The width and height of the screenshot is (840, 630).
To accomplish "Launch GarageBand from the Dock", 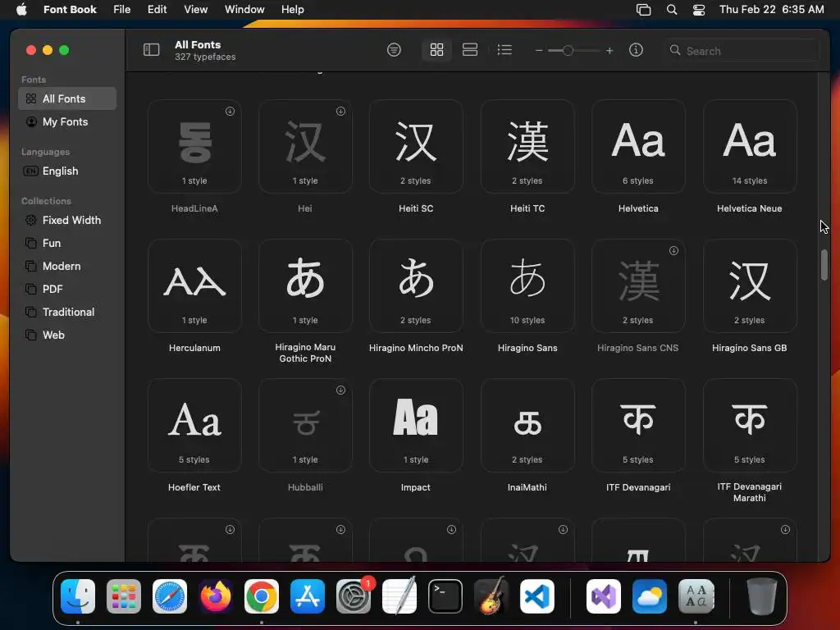I will click(x=491, y=596).
